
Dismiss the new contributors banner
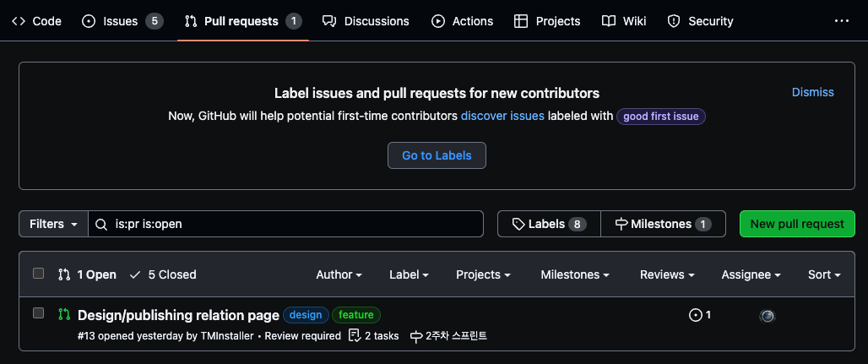(812, 92)
